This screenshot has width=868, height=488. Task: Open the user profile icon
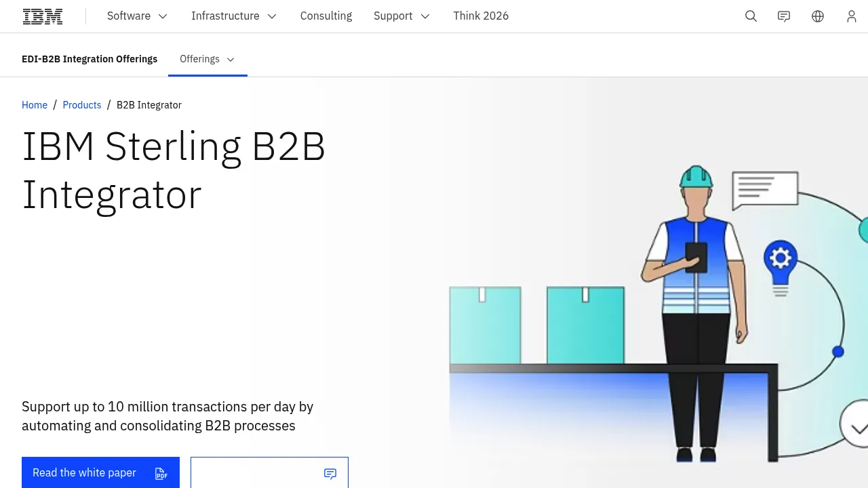tap(852, 16)
